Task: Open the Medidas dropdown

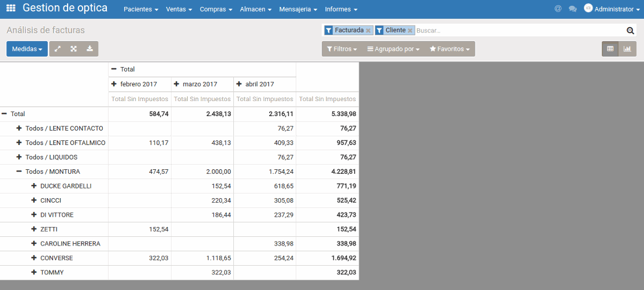Action: [27, 49]
